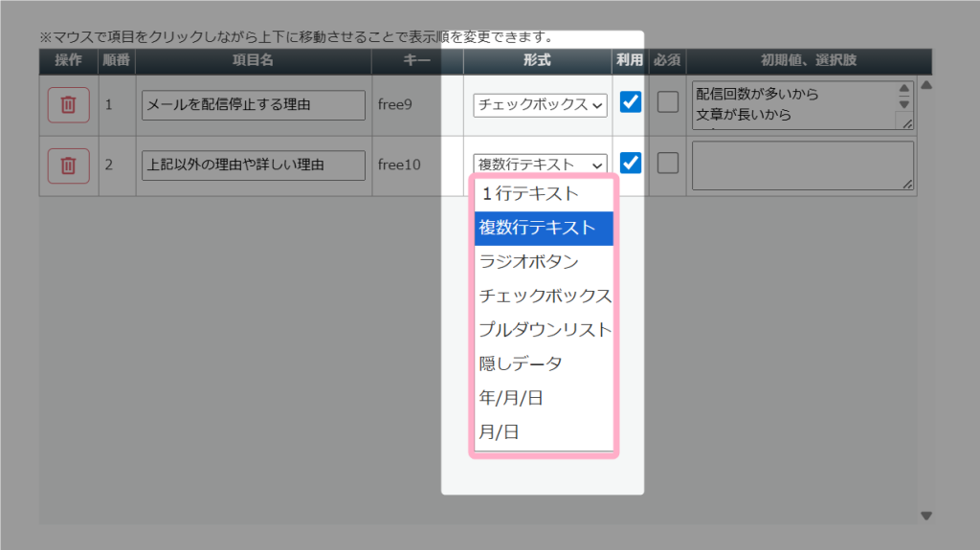Image resolution: width=980 pixels, height=550 pixels.
Task: Select 月/日 format option
Action: [x=544, y=432]
